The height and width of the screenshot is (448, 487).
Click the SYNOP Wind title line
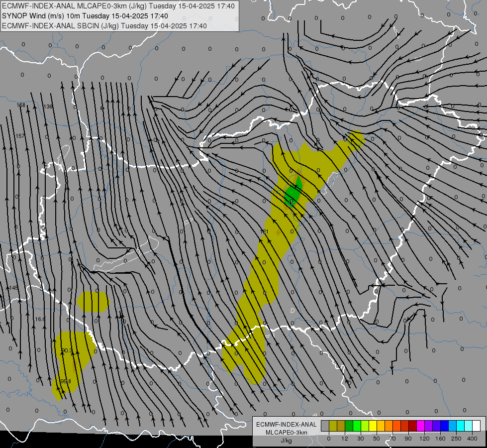pos(85,16)
